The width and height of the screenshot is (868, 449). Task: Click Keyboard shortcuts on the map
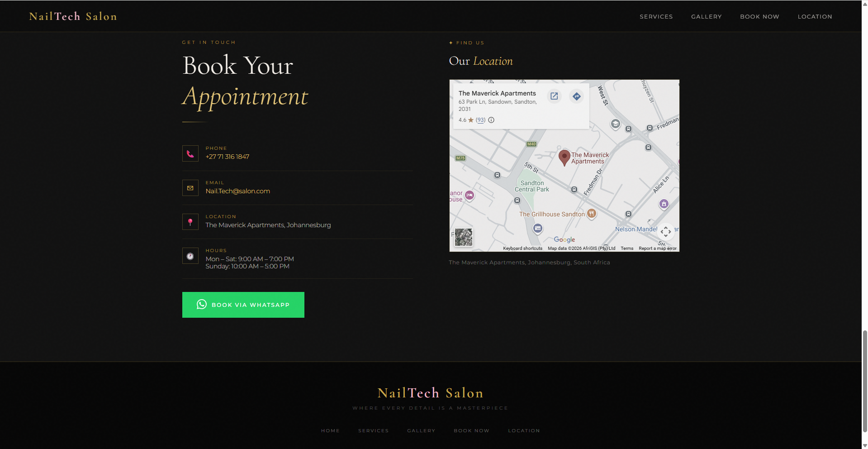point(522,248)
